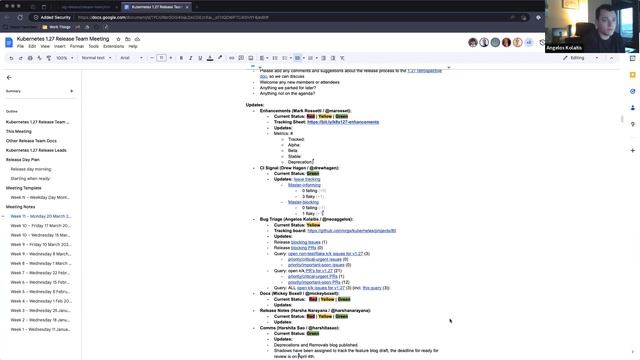This screenshot has height=360, width=640.
Task: Star the document
Action: (118, 39)
